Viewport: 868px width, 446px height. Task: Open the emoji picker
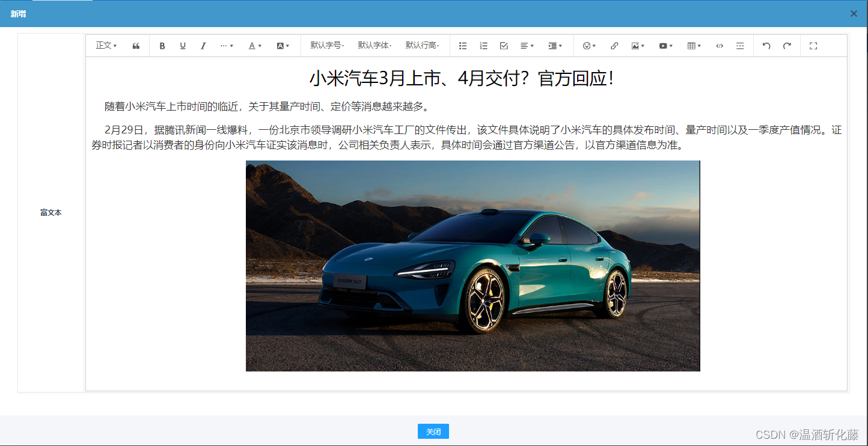[x=589, y=46]
